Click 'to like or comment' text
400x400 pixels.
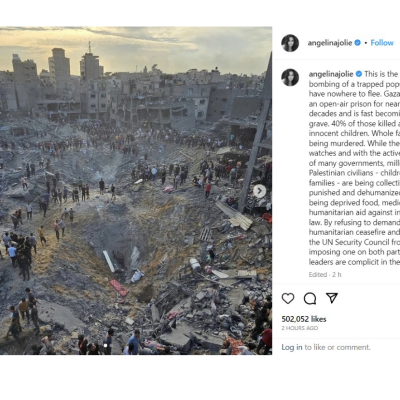pyautogui.click(x=337, y=347)
